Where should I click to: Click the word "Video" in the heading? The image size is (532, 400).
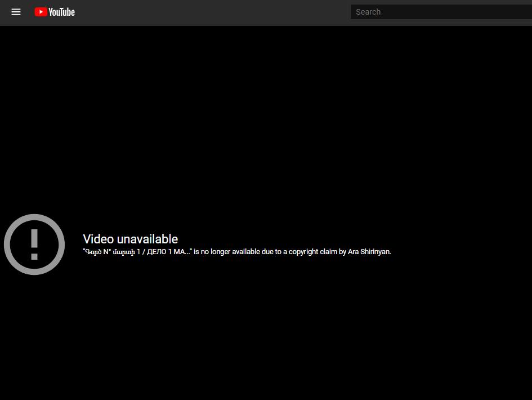pos(98,239)
